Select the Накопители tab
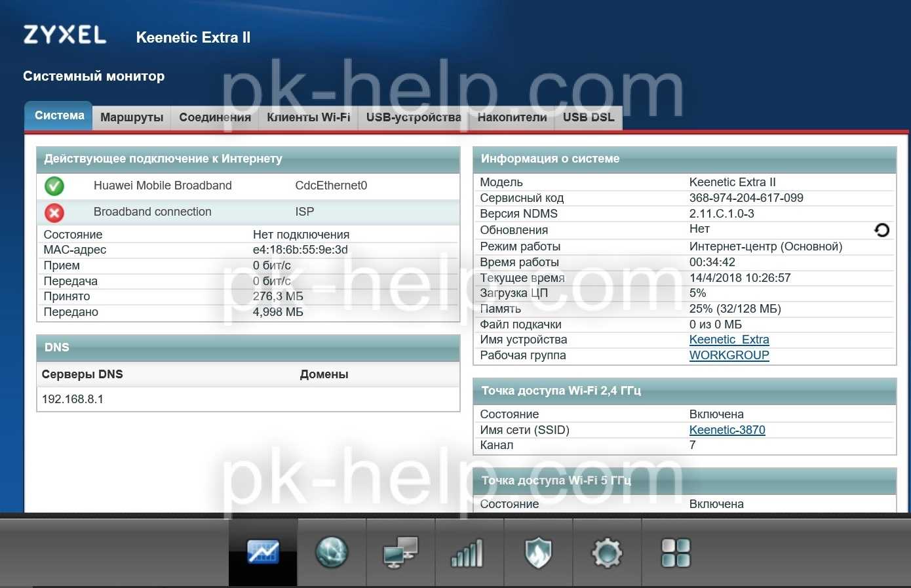 tap(512, 117)
